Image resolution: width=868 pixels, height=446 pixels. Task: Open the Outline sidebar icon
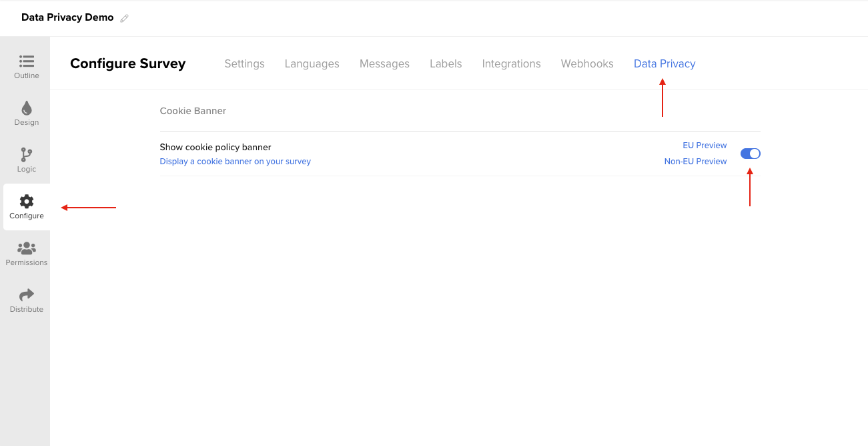click(x=27, y=61)
